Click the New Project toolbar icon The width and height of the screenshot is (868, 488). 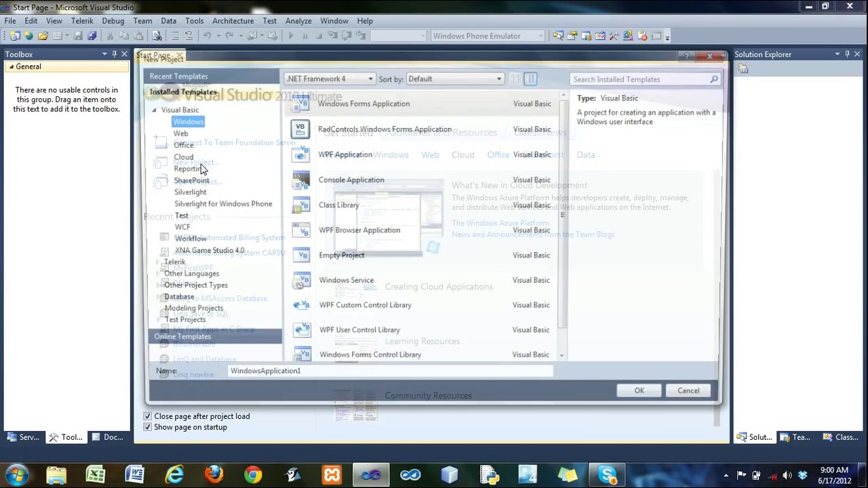tap(15, 36)
